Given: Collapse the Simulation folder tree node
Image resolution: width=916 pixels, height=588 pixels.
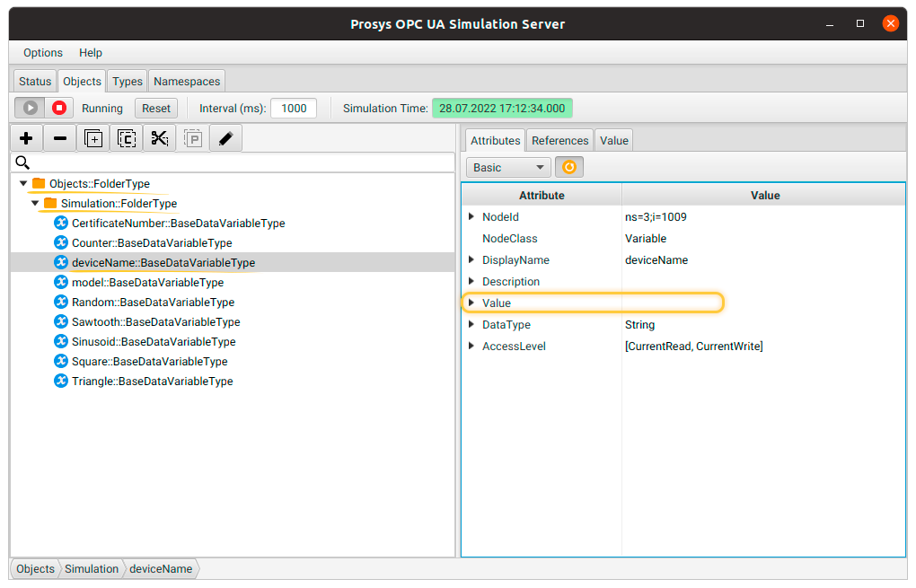Looking at the screenshot, I should tap(35, 204).
